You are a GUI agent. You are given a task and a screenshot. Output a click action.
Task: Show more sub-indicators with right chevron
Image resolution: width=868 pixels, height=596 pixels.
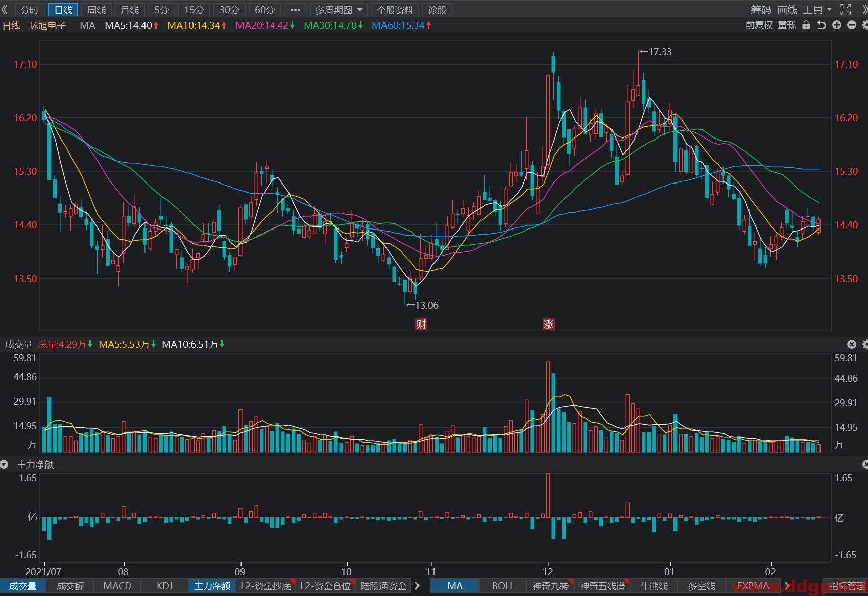click(417, 586)
